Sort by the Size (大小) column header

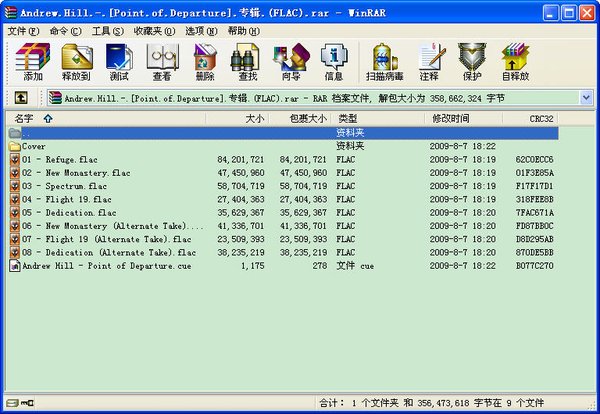tap(237, 119)
